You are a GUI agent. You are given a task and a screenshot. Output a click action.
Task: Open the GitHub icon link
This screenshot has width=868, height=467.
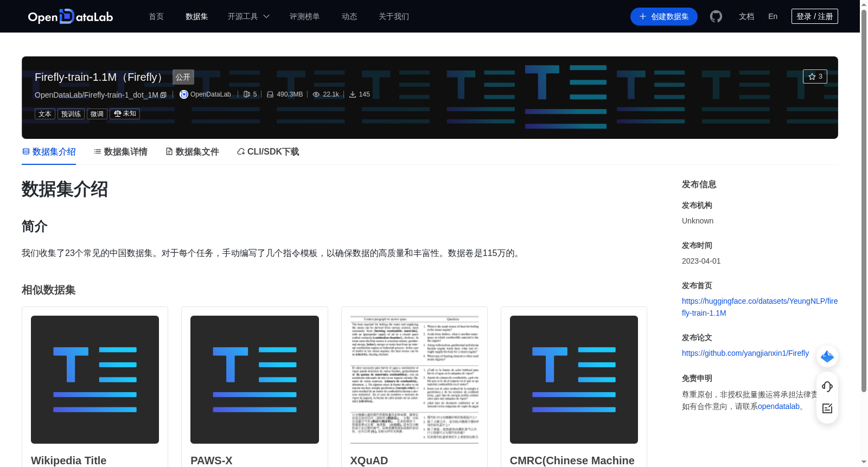(x=716, y=16)
